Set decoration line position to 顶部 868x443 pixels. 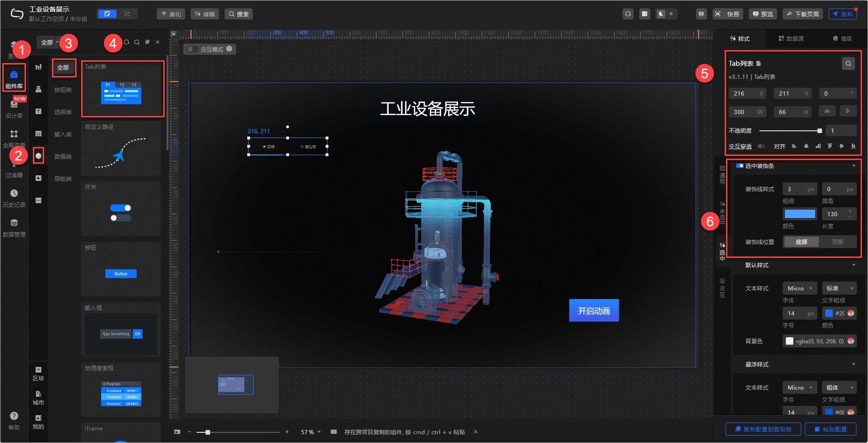tap(837, 242)
